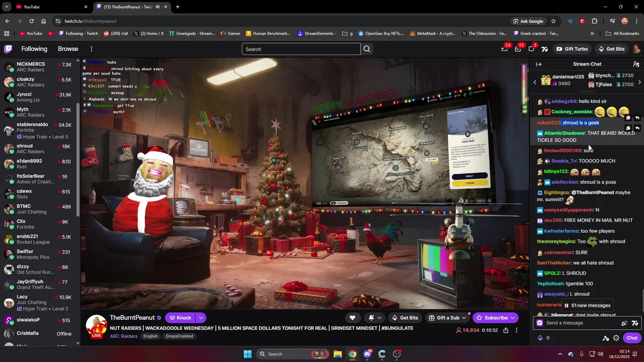Open the Chrome three-dot menu
Image resolution: width=644 pixels, height=362 pixels.
[x=636, y=21]
